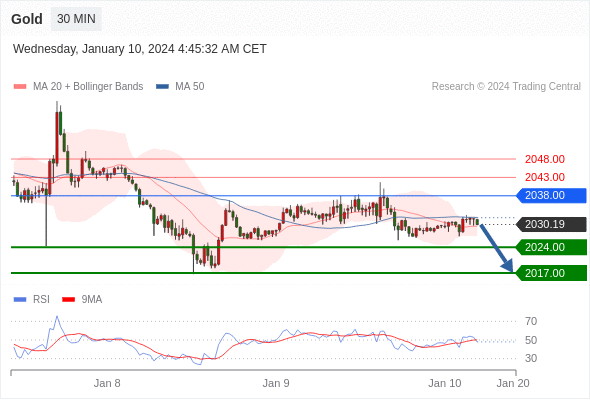Click the 2048.00 resistance price label
The image size is (590, 400).
point(545,159)
